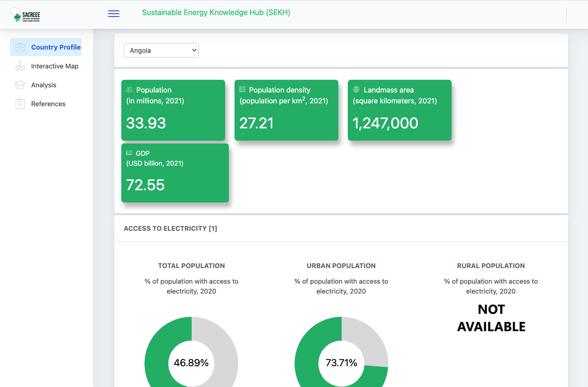
Task: Click the Interactive Map sidebar icon
Action: pyautogui.click(x=20, y=66)
